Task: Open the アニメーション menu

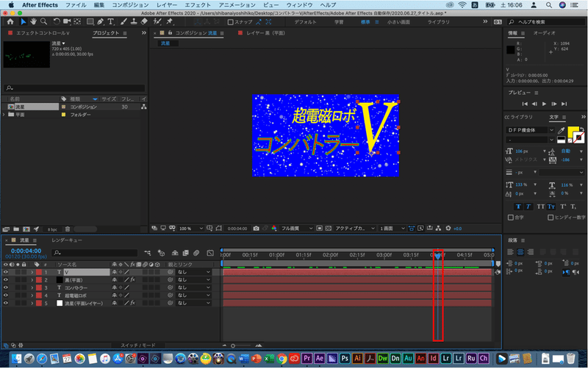Action: (x=237, y=5)
